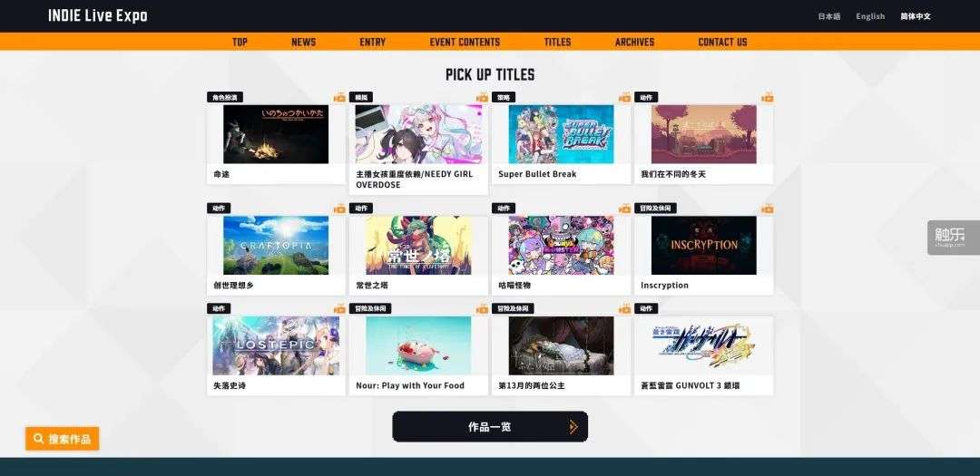Click the video icon above 我们在不同的冬天 card
The width and height of the screenshot is (980, 476).
767,97
